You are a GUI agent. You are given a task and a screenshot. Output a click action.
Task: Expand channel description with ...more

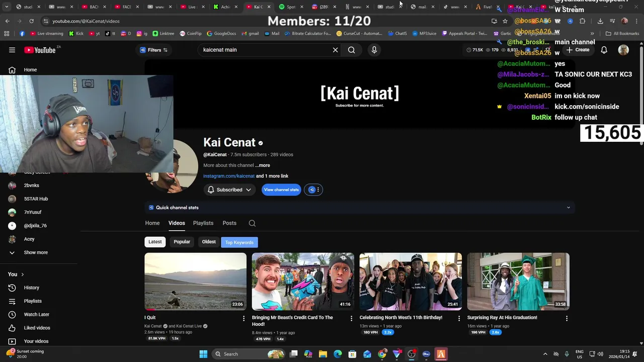click(262, 165)
